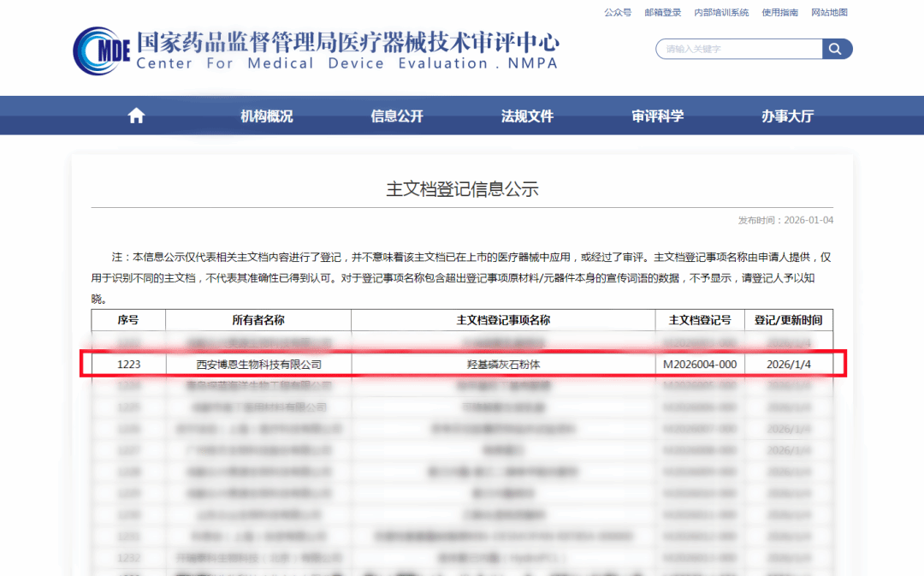
Task: Click the home icon in navigation bar
Action: 136,116
